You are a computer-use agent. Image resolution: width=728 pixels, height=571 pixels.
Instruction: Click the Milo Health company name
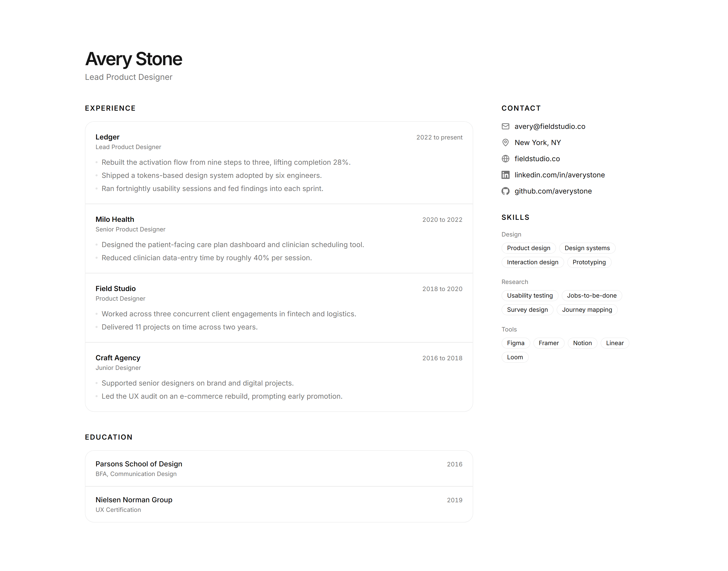[115, 219]
